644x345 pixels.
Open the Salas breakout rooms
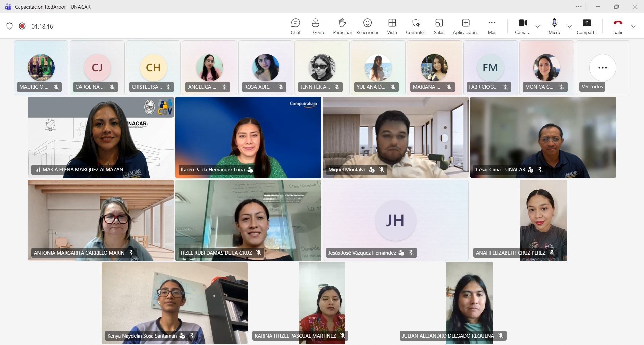click(439, 26)
